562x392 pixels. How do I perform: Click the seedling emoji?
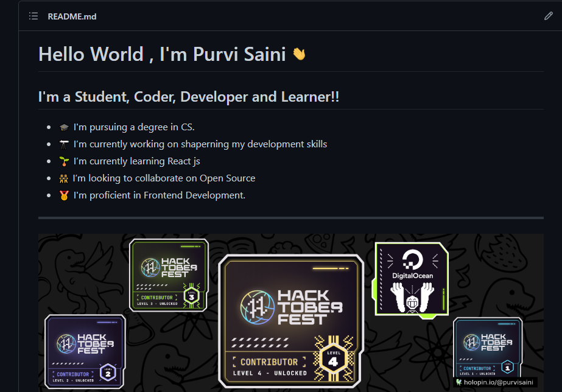point(64,161)
